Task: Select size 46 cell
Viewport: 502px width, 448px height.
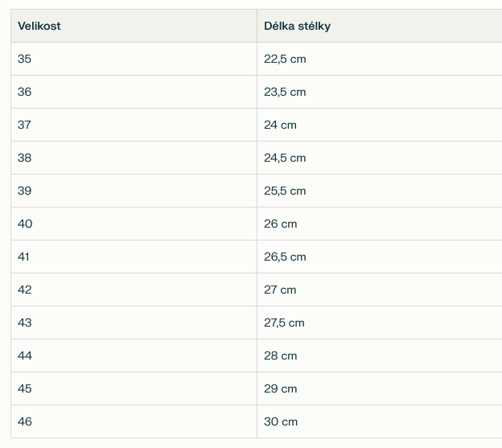Action: pyautogui.click(x=25, y=421)
